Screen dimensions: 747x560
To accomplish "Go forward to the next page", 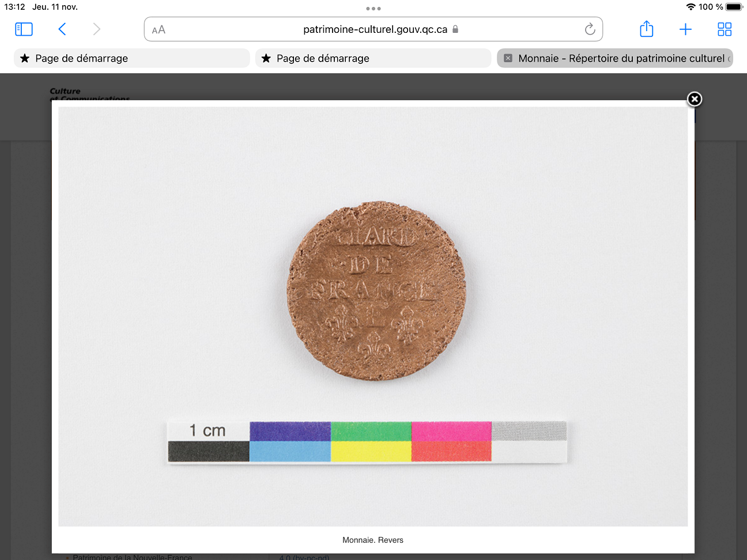I will tap(96, 29).
